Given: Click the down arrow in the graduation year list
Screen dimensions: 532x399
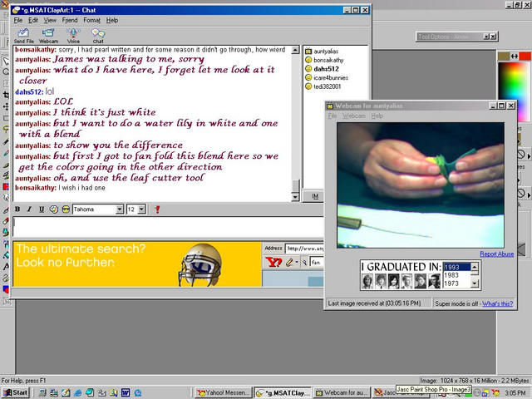Looking at the screenshot, I should [475, 283].
